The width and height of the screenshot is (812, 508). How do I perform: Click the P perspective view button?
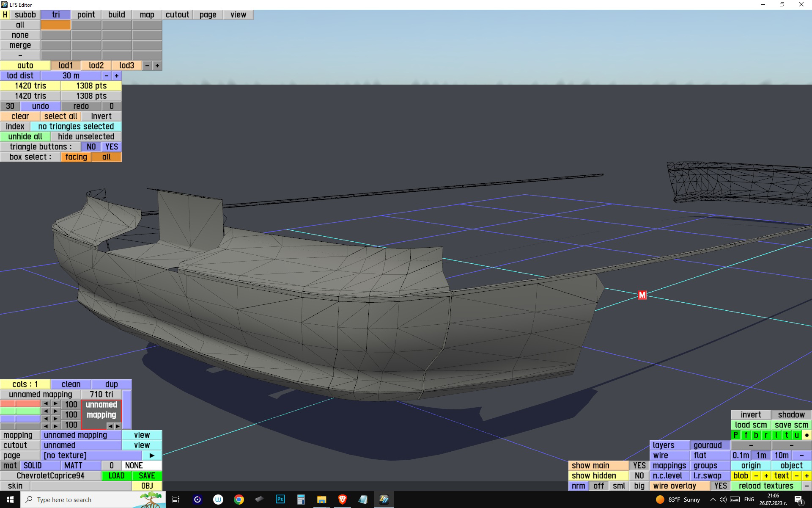[x=735, y=435]
